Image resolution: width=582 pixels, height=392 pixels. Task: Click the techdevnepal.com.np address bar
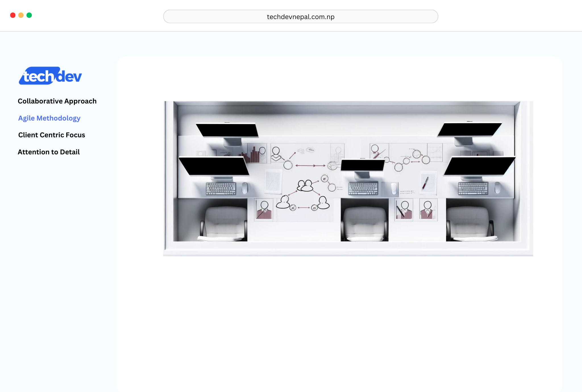pos(300,17)
